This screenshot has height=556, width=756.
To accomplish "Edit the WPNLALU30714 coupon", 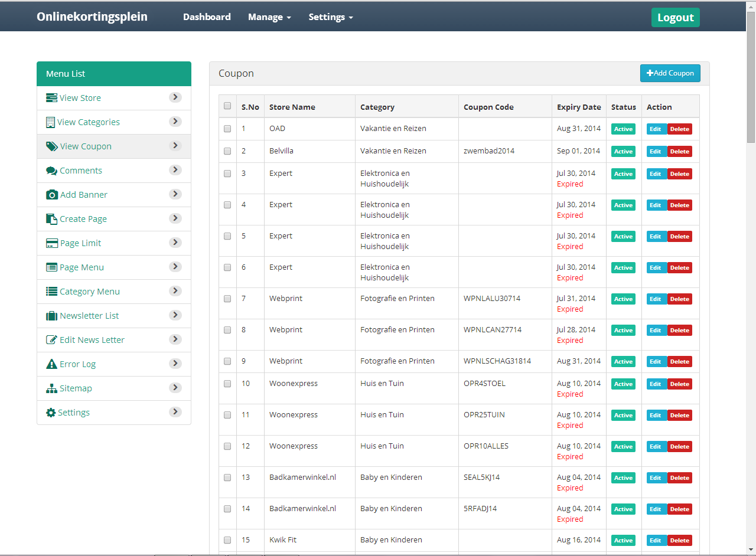I will click(x=656, y=299).
